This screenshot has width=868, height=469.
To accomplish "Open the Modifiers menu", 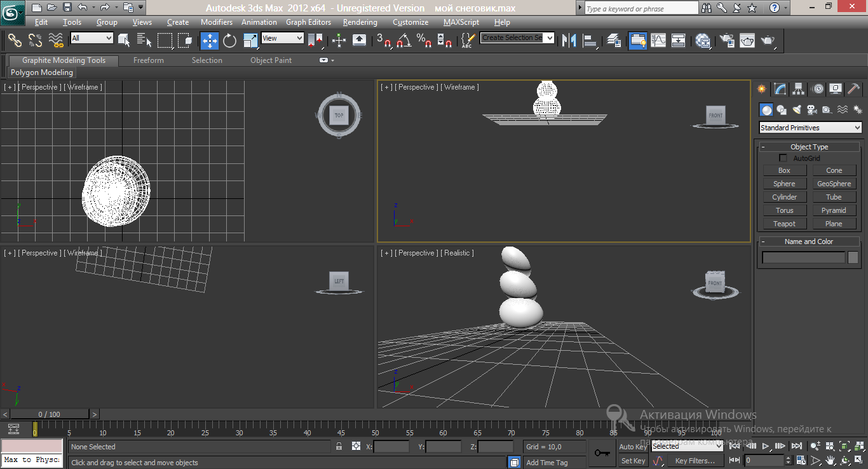I will pyautogui.click(x=216, y=22).
